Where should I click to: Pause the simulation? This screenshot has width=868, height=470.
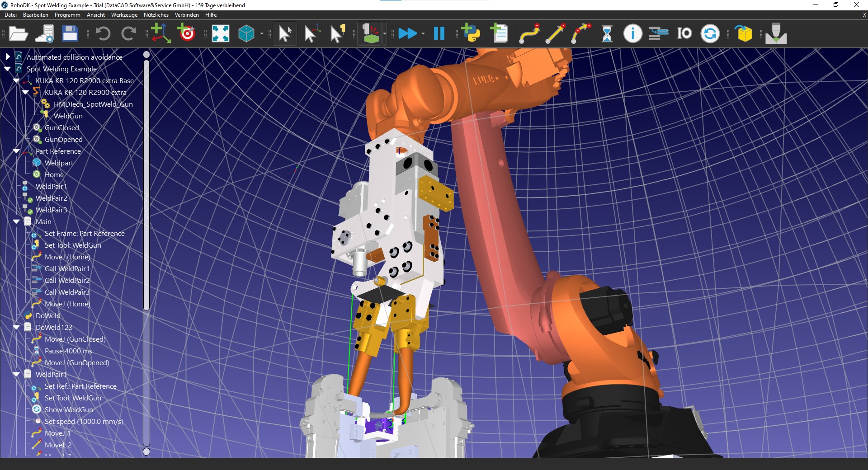(x=438, y=33)
